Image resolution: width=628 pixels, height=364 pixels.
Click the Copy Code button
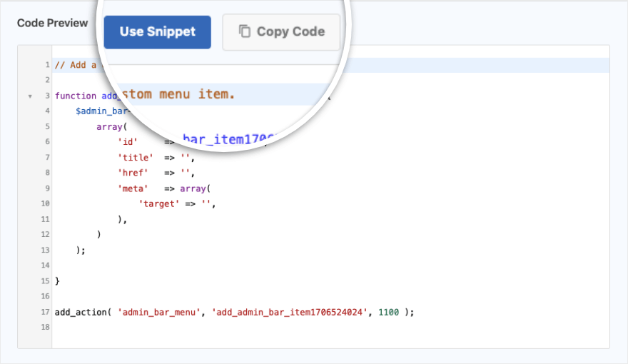coord(281,32)
